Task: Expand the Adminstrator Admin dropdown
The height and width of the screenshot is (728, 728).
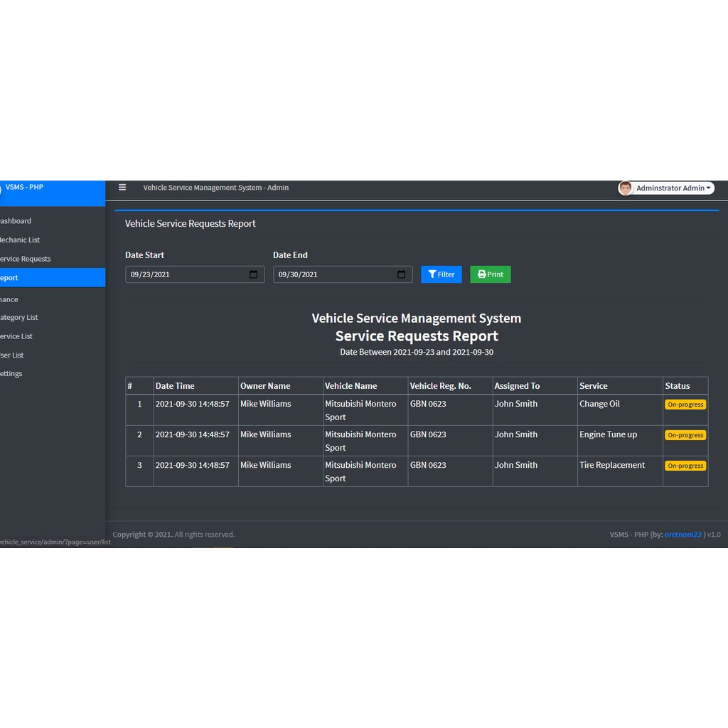Action: pos(673,188)
